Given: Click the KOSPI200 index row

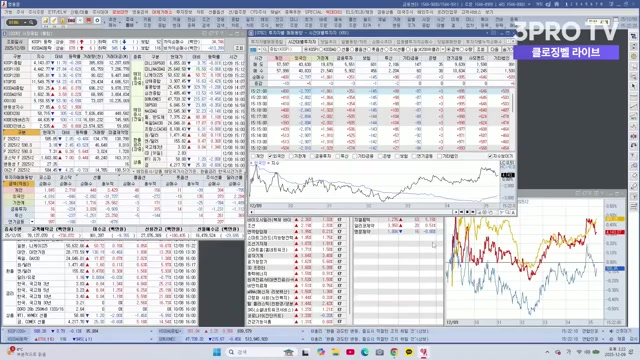Looking at the screenshot, I should [x=66, y=75].
